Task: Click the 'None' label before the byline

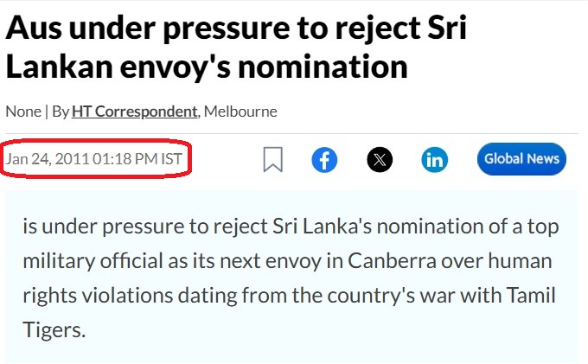Action: 23,112
